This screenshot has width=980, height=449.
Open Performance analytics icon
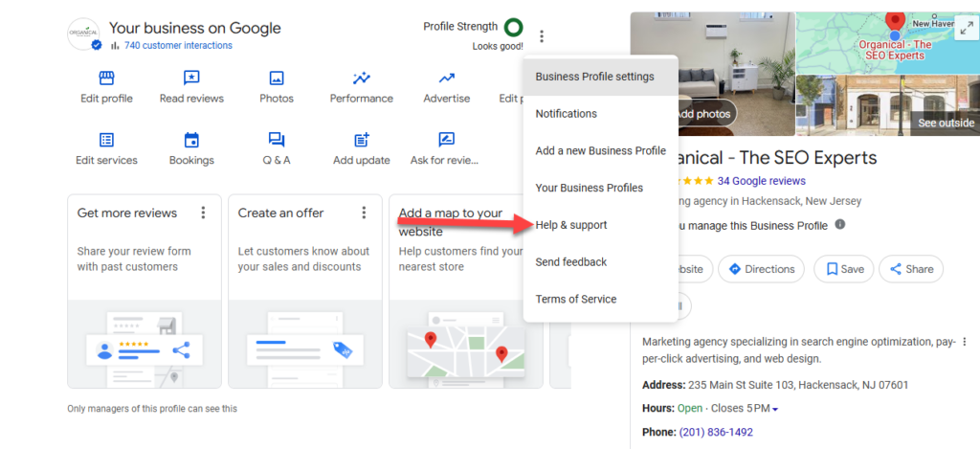click(x=361, y=79)
